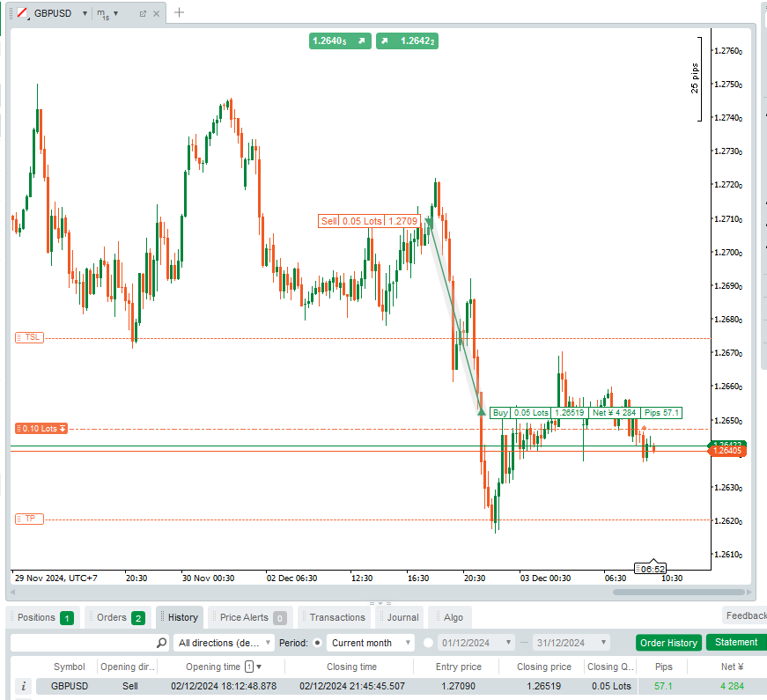Open the GBPUSD symbol selector dropdown
The height and width of the screenshot is (700, 767).
tap(84, 13)
